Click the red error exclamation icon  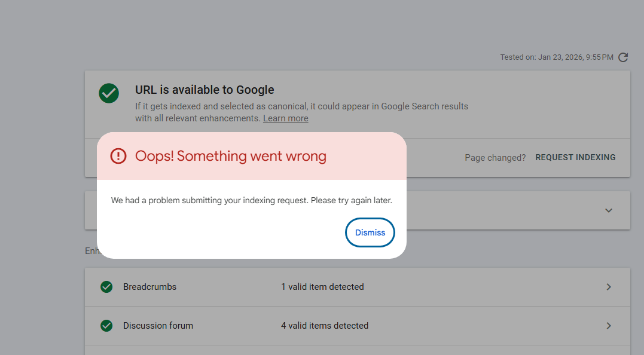point(118,156)
